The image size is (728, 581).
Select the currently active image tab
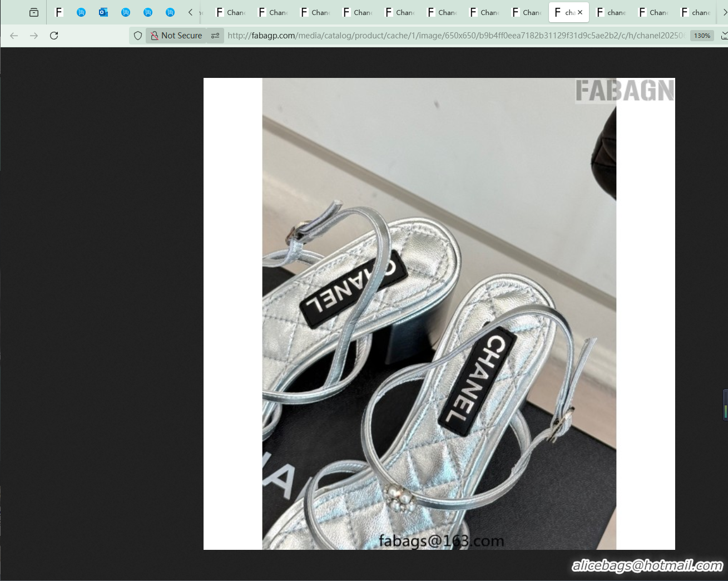(x=568, y=12)
